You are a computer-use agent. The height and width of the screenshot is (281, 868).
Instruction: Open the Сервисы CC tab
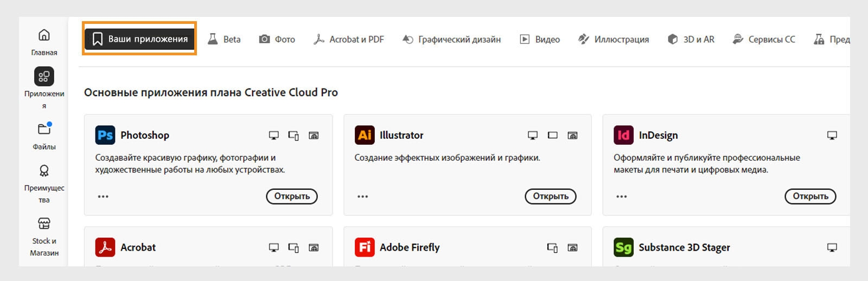click(764, 39)
